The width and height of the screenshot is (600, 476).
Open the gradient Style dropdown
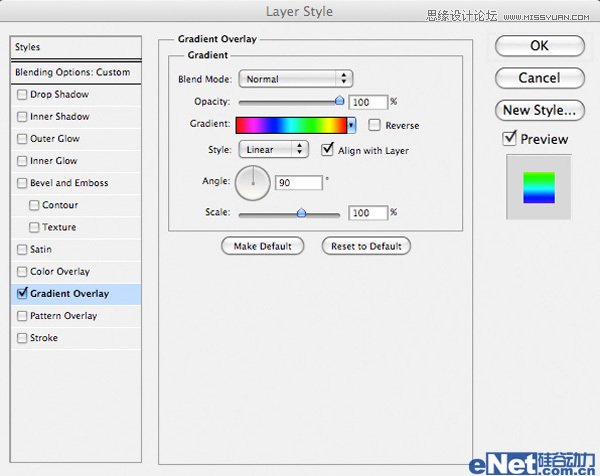coord(273,150)
